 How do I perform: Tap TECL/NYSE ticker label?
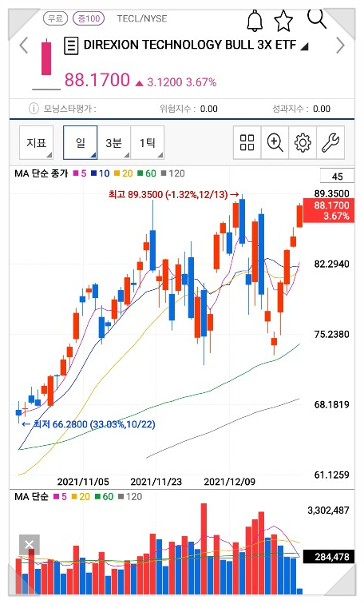142,18
